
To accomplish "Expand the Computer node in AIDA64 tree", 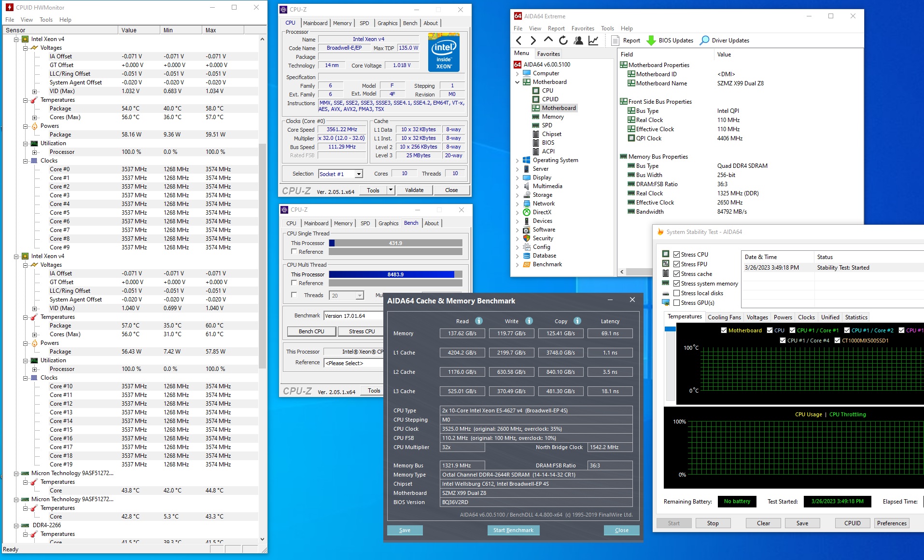I will click(x=518, y=73).
